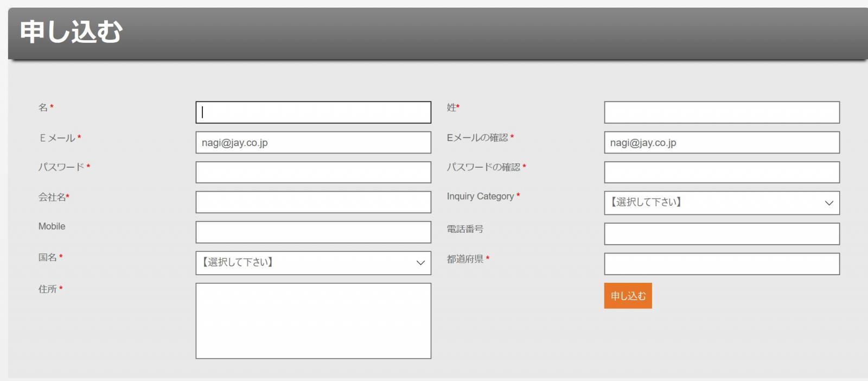Click the 会社名 label text
This screenshot has height=381, width=868.
(x=52, y=197)
